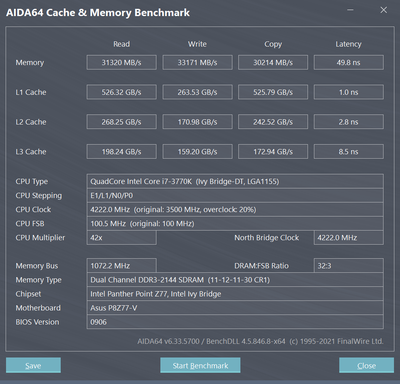Select the DRAM:FSB Ratio 32:3 field

[x=349, y=266]
